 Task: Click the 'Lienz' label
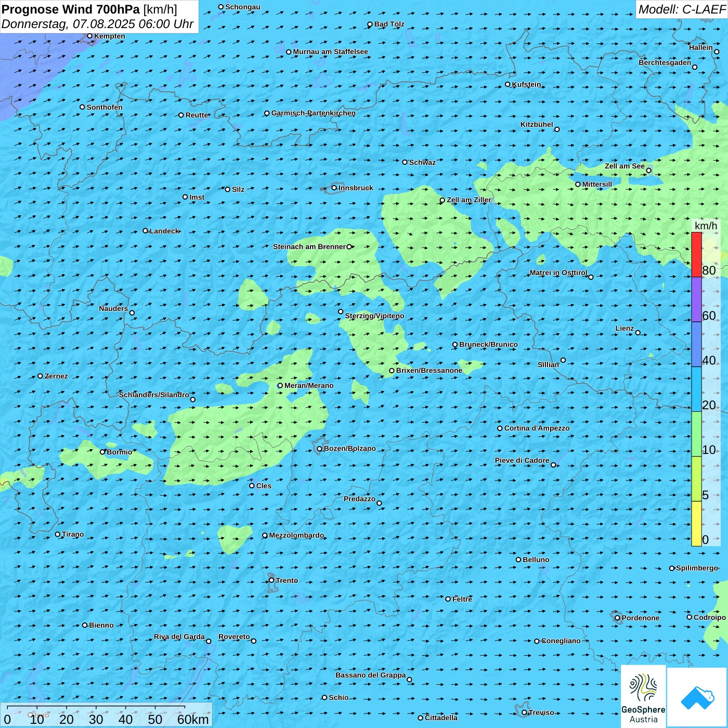625,328
